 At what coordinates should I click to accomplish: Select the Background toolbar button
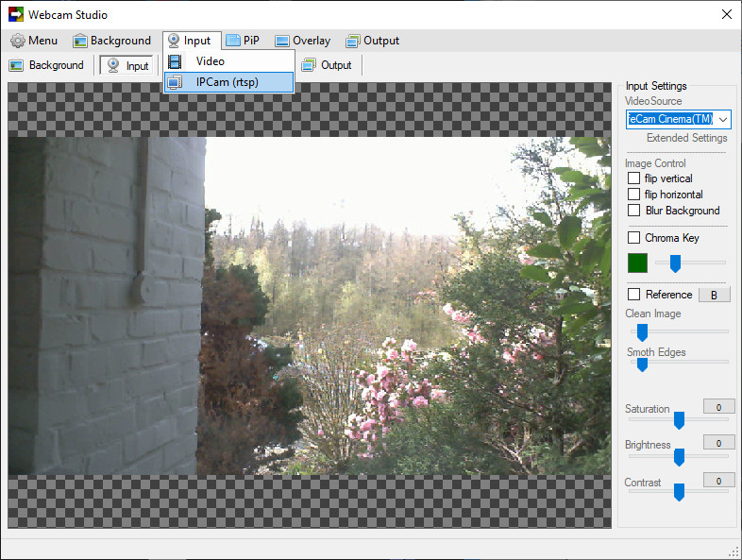click(x=46, y=65)
